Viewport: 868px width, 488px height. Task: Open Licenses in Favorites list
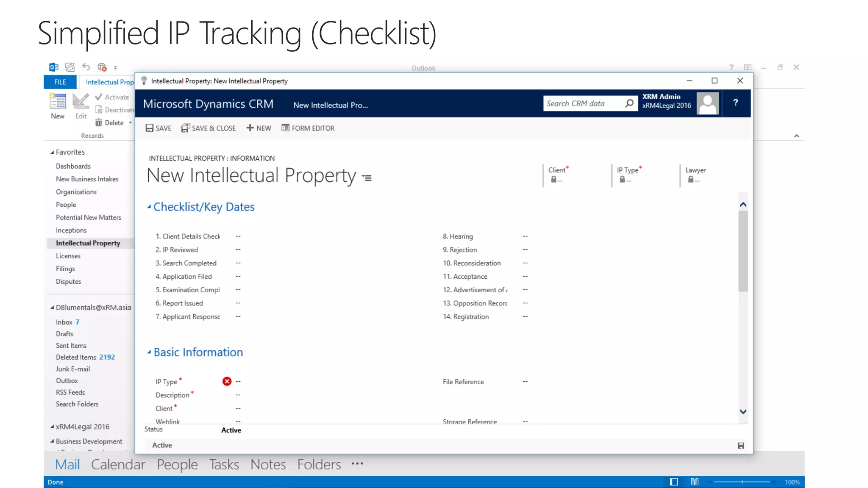pyautogui.click(x=68, y=256)
